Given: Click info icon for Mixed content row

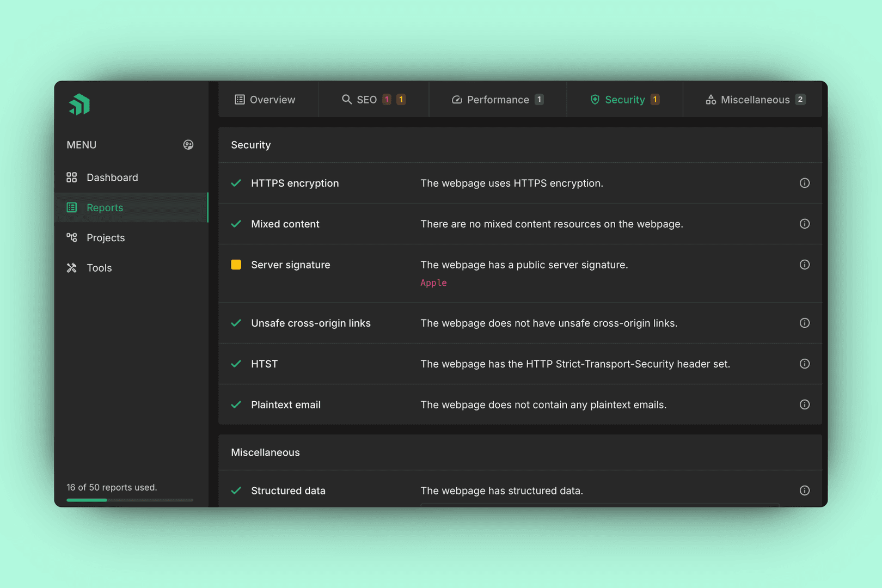Looking at the screenshot, I should [x=804, y=224].
